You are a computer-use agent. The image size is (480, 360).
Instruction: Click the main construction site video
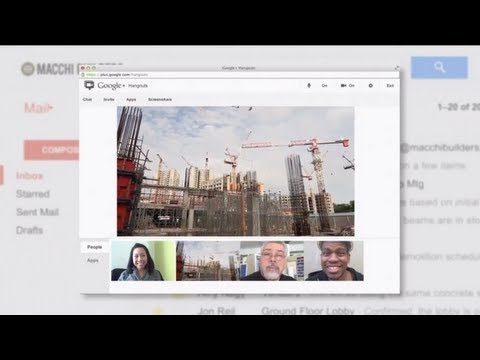236,171
